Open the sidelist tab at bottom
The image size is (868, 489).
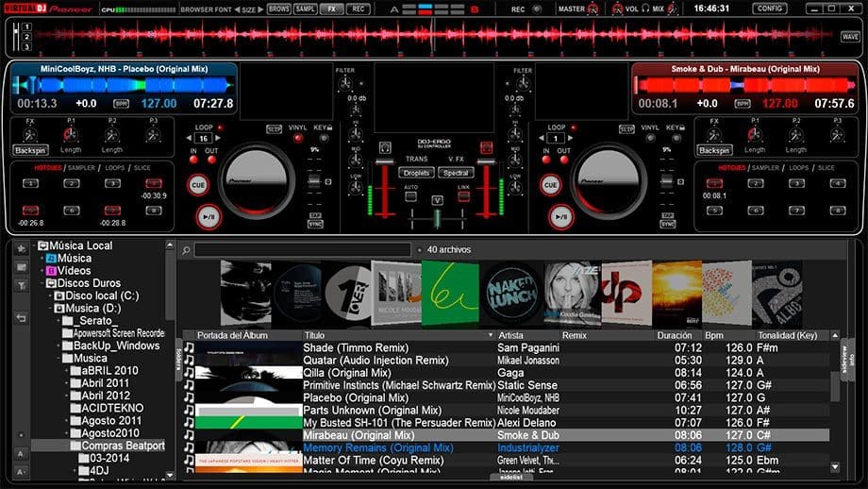pyautogui.click(x=511, y=478)
